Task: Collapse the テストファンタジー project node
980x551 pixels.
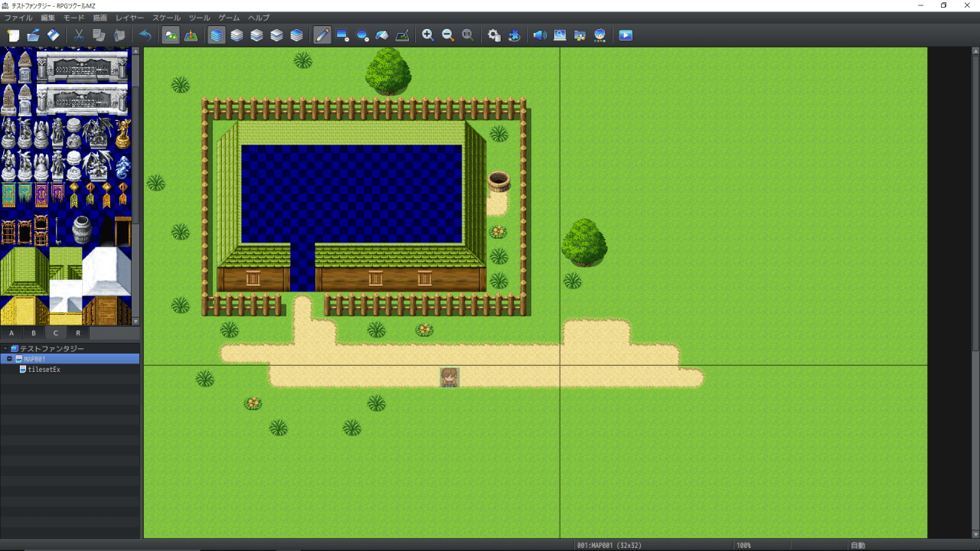Action: pyautogui.click(x=4, y=348)
